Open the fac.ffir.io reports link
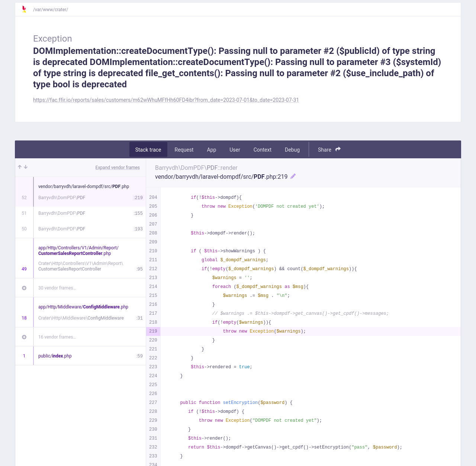 pos(166,100)
